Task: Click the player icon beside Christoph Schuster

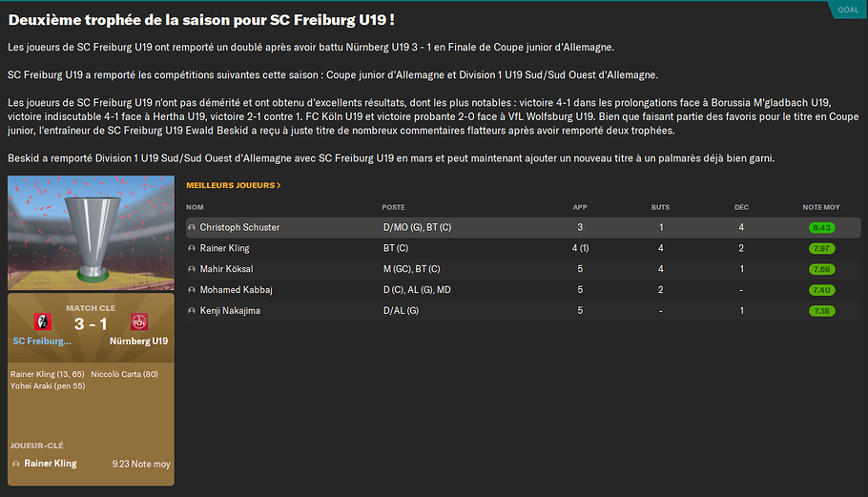Action: (x=192, y=228)
